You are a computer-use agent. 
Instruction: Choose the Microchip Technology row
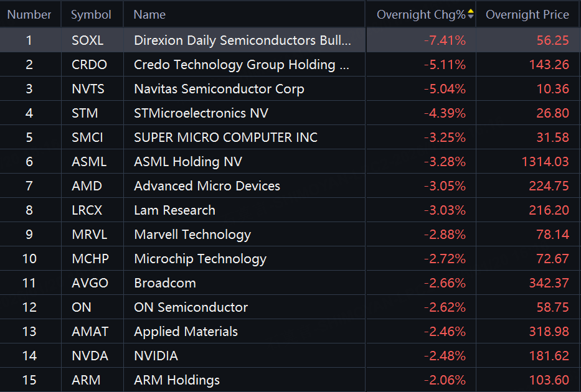200,259
